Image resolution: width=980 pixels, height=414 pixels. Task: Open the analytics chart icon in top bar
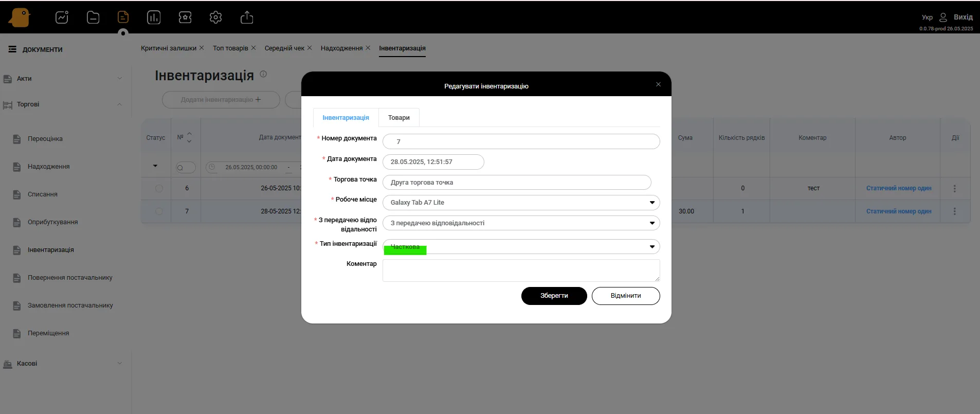(62, 17)
